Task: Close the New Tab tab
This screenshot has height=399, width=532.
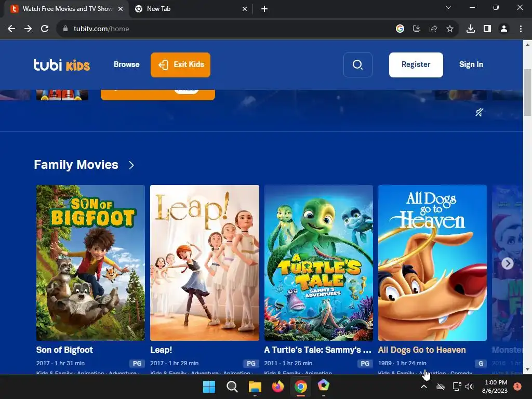Action: (x=245, y=9)
